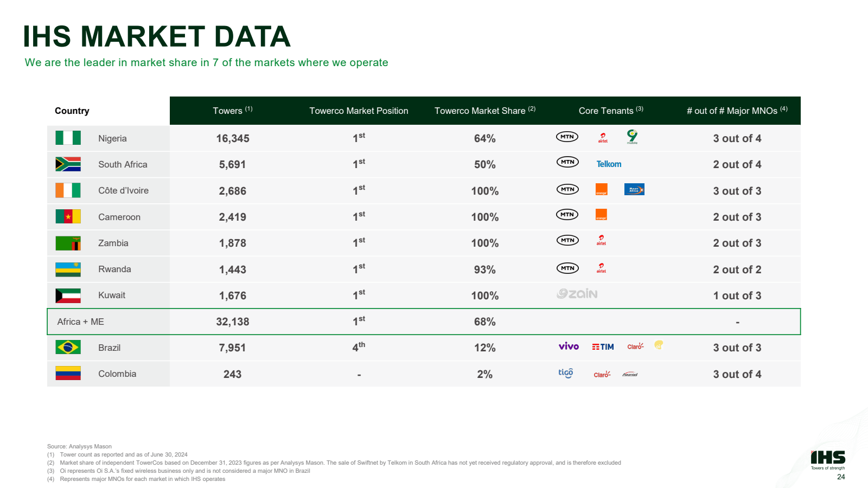Click the Moov Africa logo

coord(634,189)
